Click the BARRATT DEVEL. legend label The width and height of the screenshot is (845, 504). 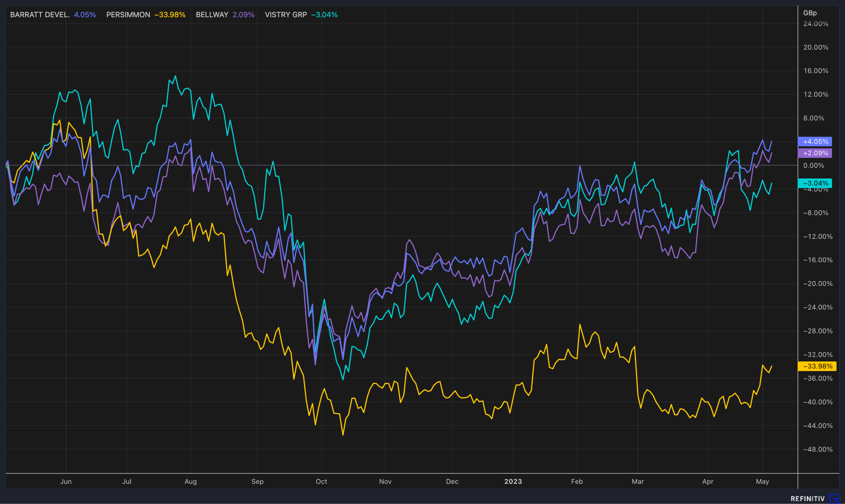tap(40, 15)
